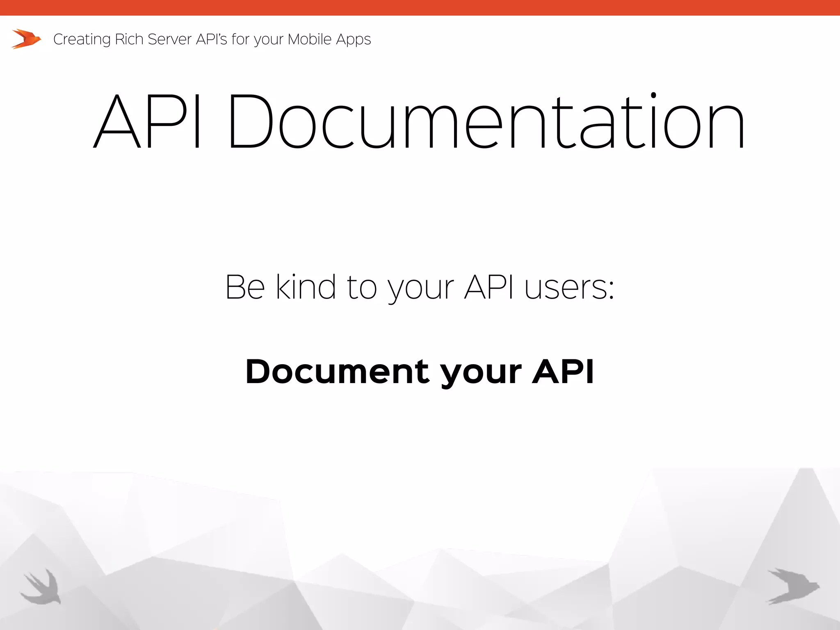Select the header text 'Creating Rich Server API's for your Mobile Apps'
Image resolution: width=840 pixels, height=630 pixels.
click(x=212, y=40)
